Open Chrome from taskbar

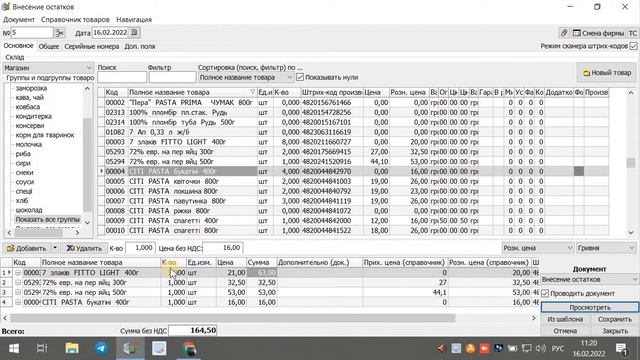point(189,349)
